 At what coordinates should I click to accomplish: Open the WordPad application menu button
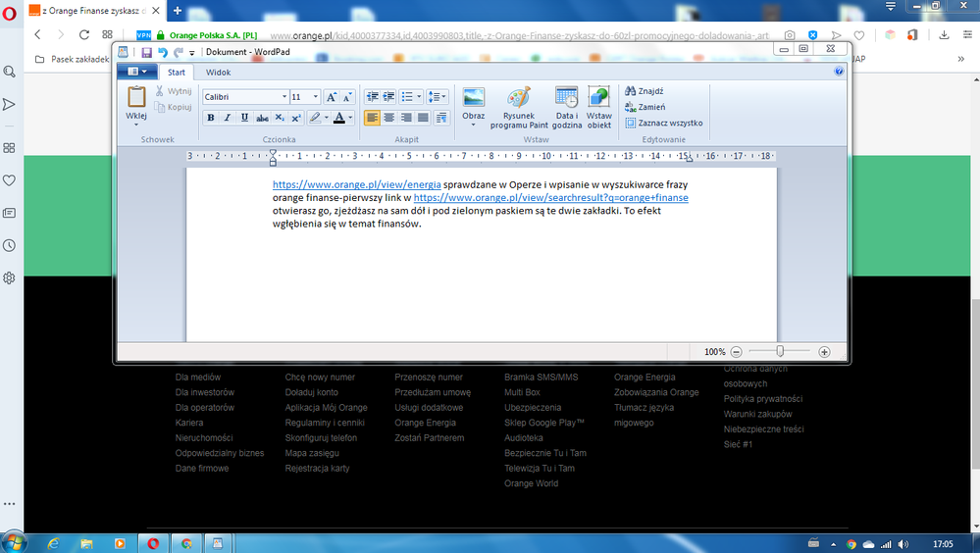click(136, 72)
